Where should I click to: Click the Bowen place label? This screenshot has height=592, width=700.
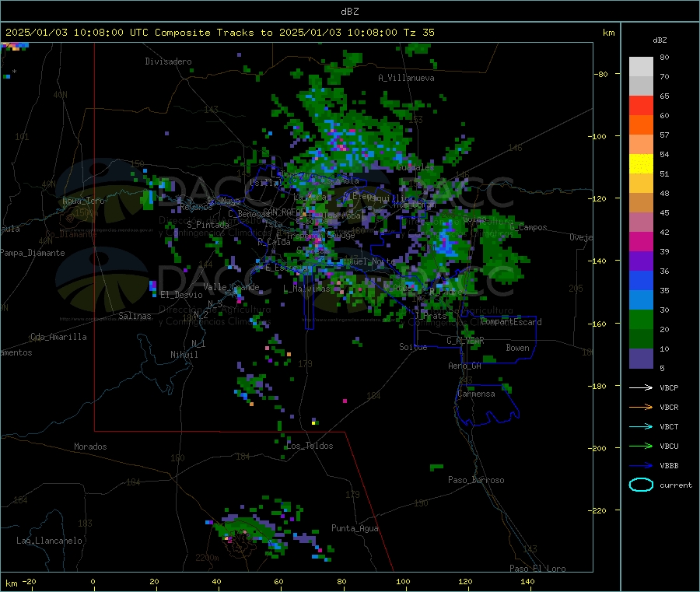pyautogui.click(x=517, y=348)
